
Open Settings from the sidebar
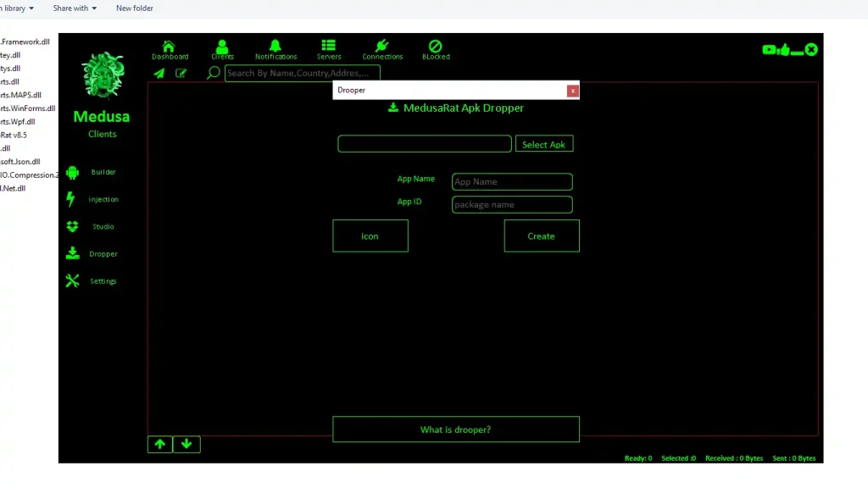coord(102,280)
